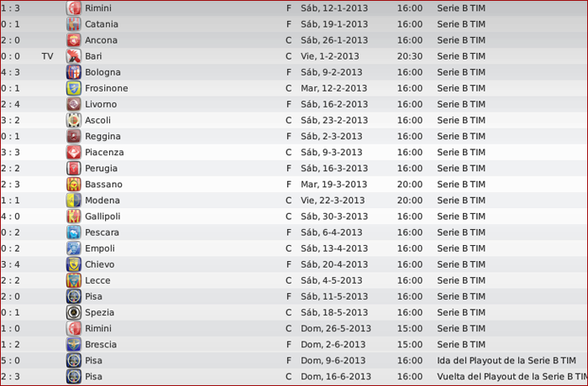Click the Brescia club crest icon

(x=74, y=344)
